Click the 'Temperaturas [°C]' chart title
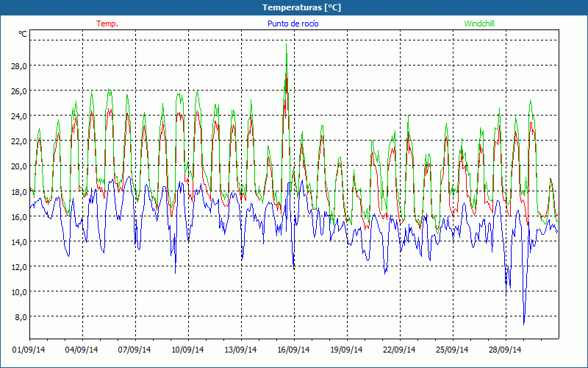The height and width of the screenshot is (368, 588). (301, 7)
